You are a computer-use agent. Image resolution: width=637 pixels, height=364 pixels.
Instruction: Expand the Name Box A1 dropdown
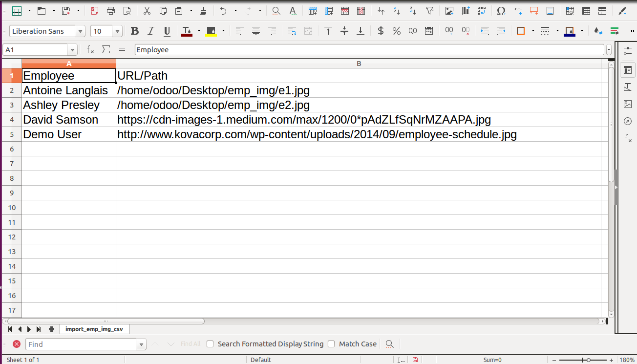(73, 50)
